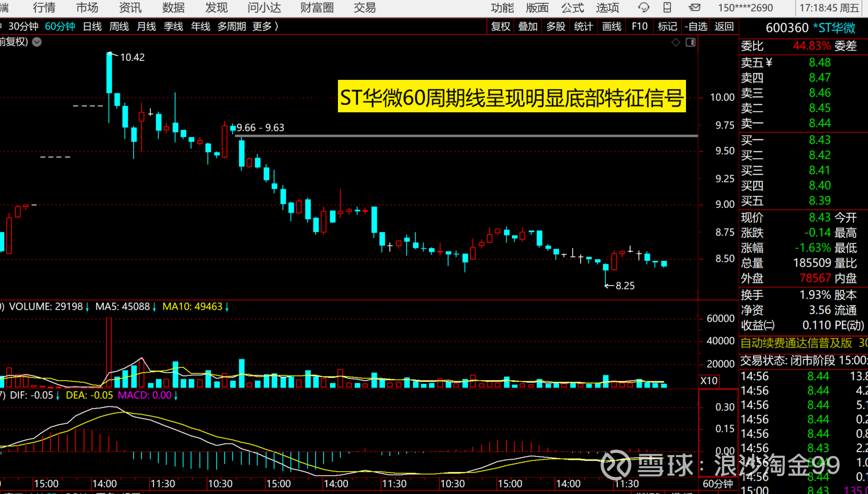
Task: Open the 资讯 menu
Action: click(x=130, y=7)
